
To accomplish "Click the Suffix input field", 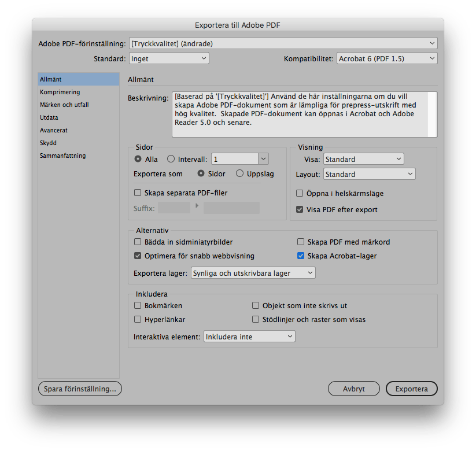I will point(174,208).
